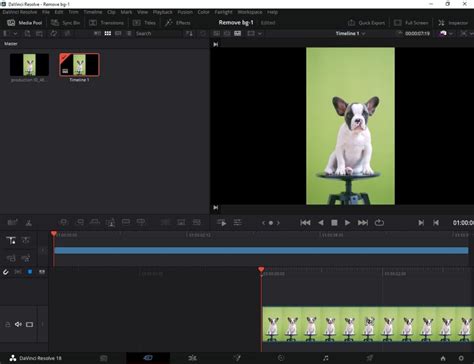Click the Quick Export button
Image resolution: width=474 pixels, height=364 pixels.
point(366,23)
